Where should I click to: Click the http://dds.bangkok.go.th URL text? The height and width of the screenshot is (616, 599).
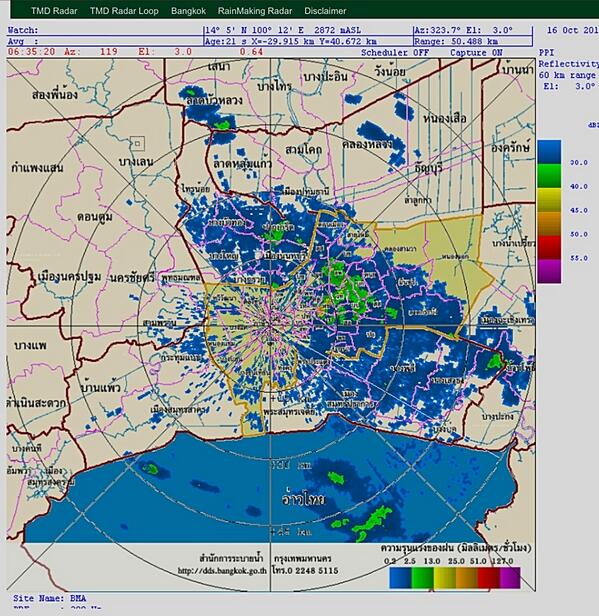[x=222, y=571]
